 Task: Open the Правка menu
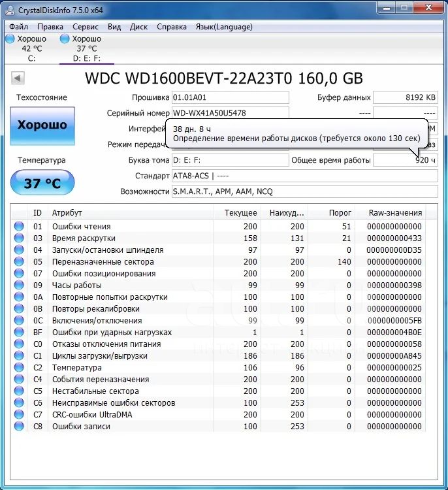(50, 27)
